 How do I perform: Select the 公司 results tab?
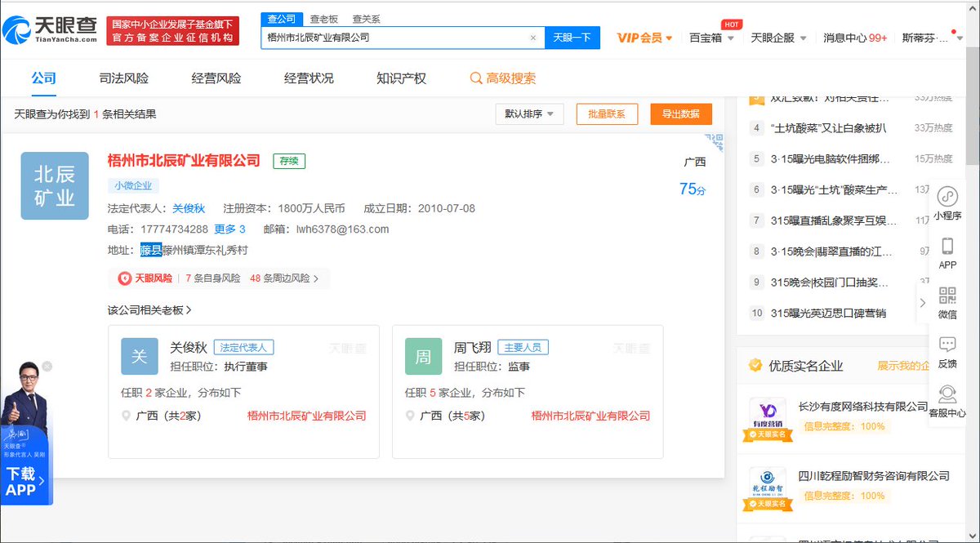(44, 79)
